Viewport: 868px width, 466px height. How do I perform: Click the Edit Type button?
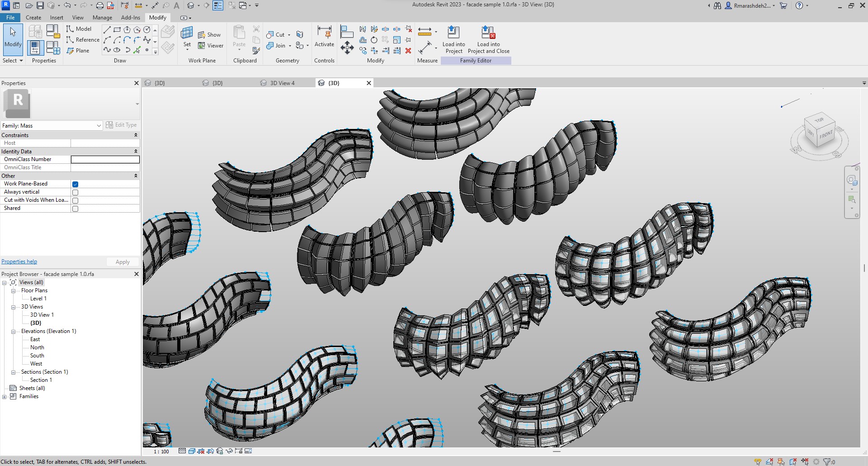point(121,125)
